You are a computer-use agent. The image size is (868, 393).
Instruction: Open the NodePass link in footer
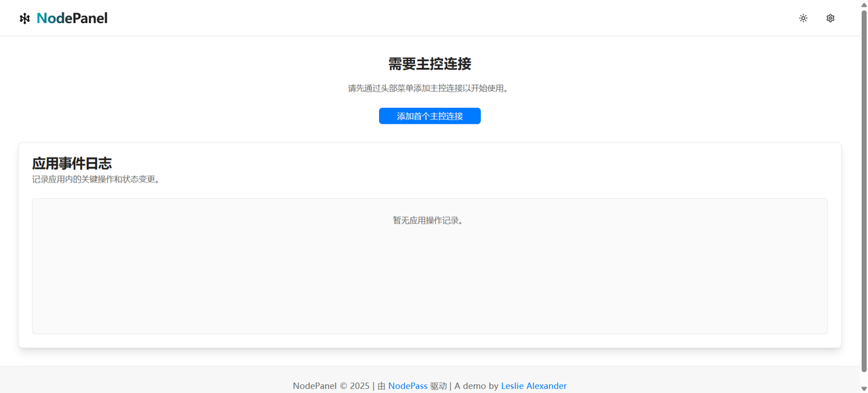[x=408, y=386]
